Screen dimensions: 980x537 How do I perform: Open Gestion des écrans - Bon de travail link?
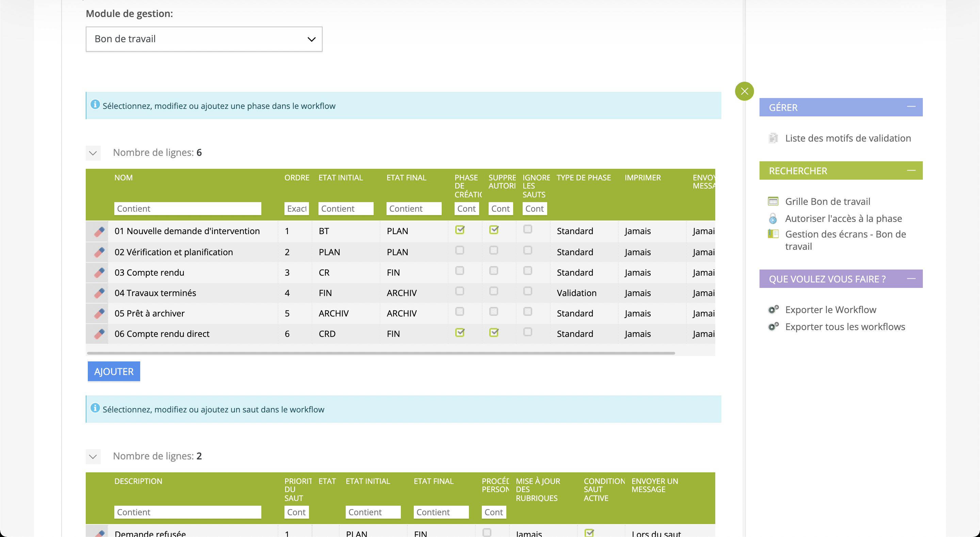point(845,240)
